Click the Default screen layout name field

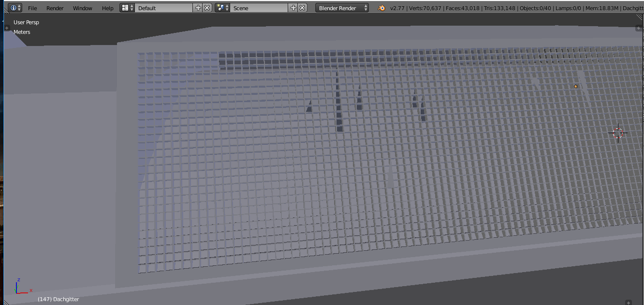[x=163, y=8]
